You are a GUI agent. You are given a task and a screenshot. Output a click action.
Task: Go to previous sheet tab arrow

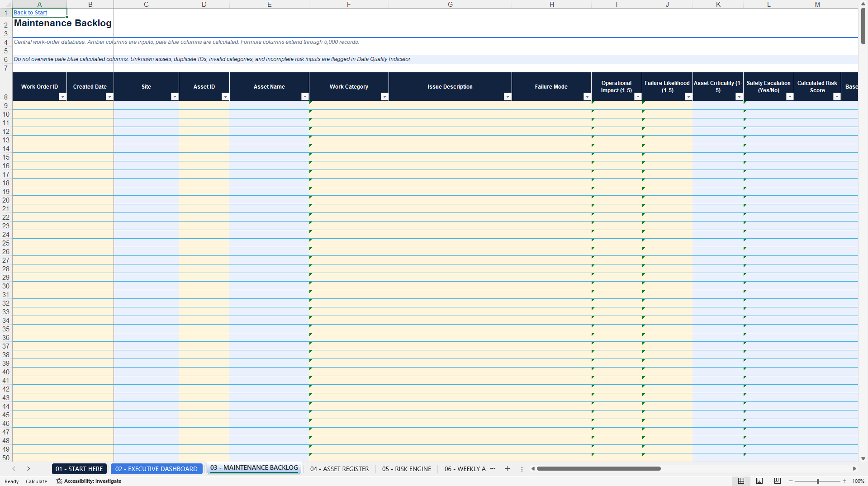(14, 469)
